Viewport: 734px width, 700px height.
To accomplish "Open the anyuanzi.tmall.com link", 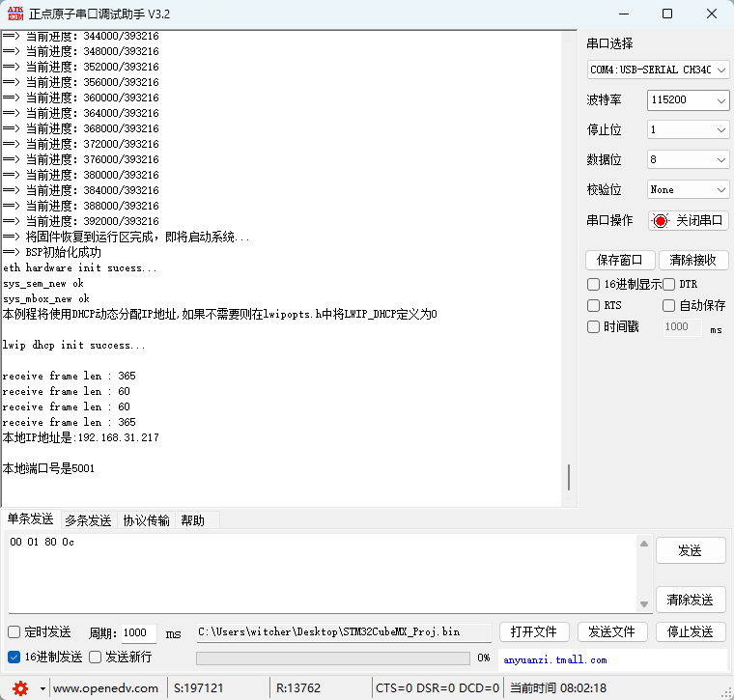I will [555, 659].
